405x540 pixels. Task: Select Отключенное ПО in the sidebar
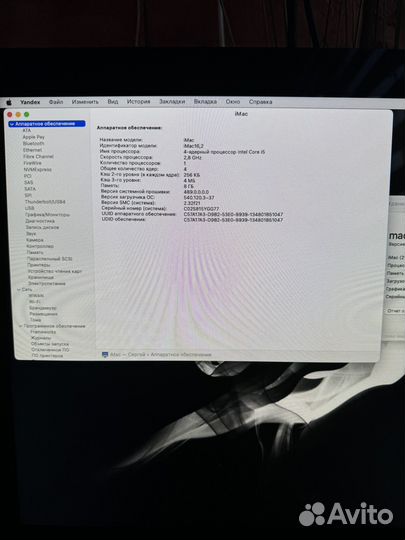50,350
